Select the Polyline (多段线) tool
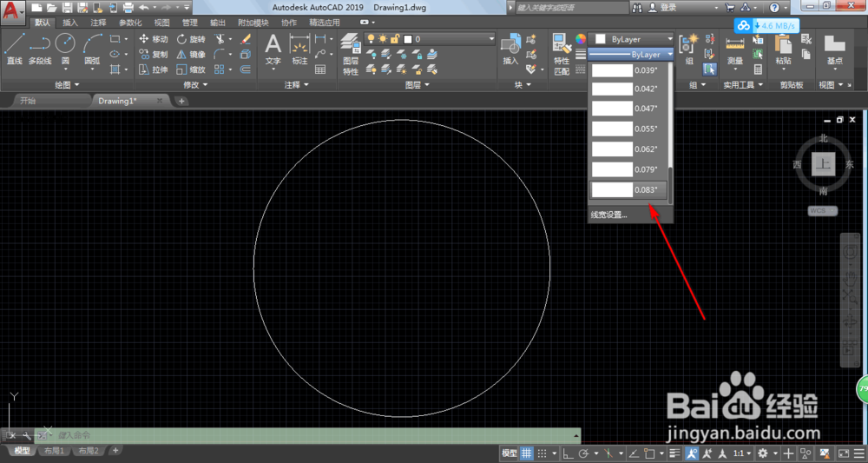868x463 pixels. tap(39, 49)
